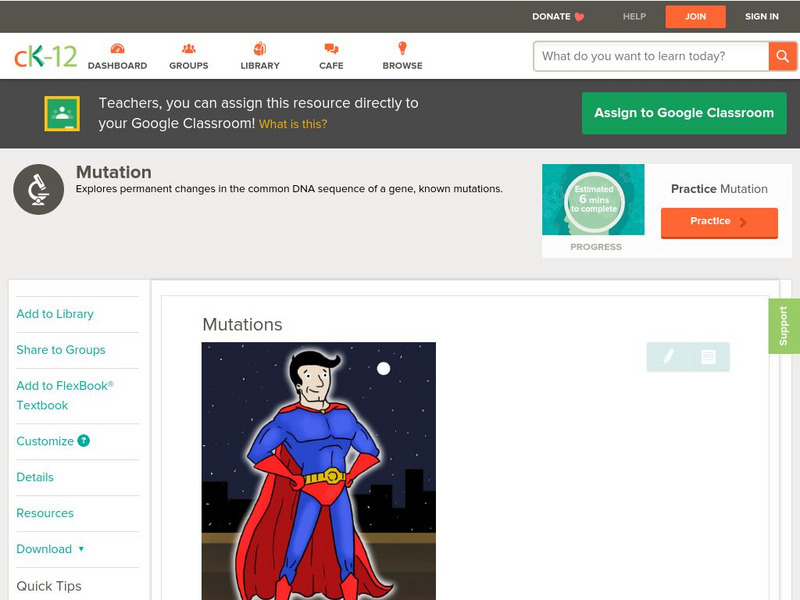Click the CK-12 logo
This screenshot has height=600, width=800.
coord(45,56)
